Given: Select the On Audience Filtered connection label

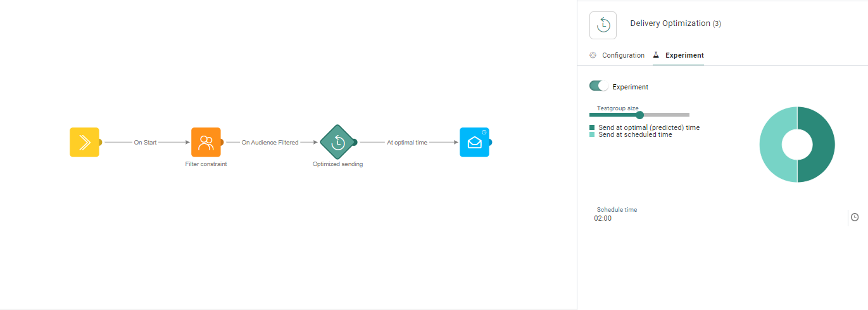Looking at the screenshot, I should (270, 143).
